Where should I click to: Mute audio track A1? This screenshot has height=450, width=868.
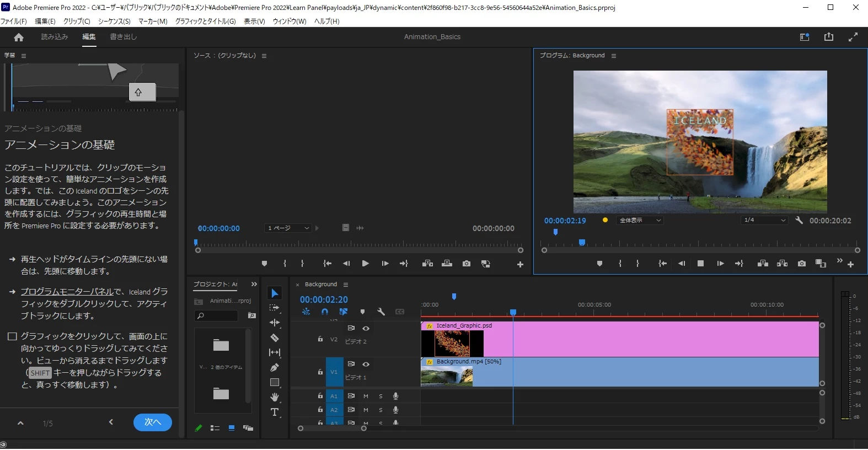pos(366,396)
